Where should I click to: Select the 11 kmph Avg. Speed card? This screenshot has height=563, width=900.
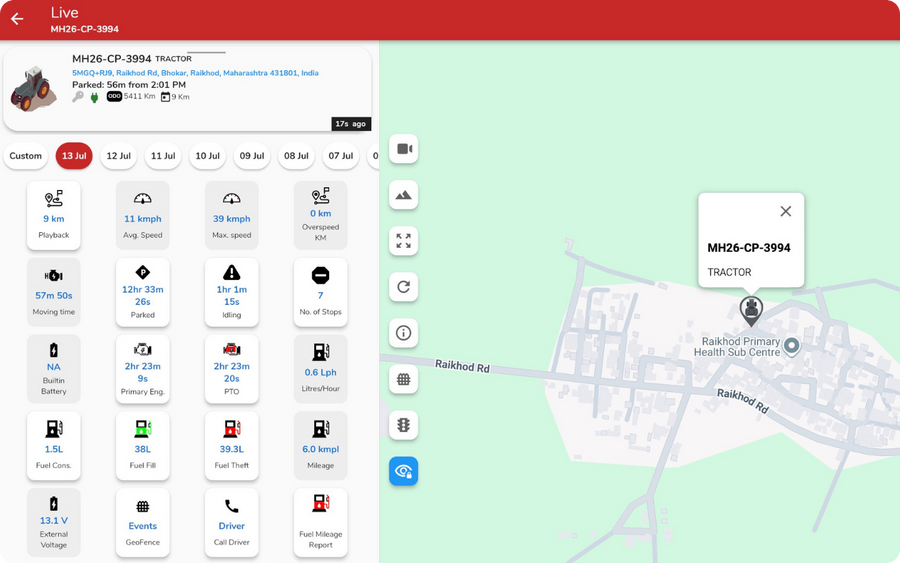pos(142,215)
